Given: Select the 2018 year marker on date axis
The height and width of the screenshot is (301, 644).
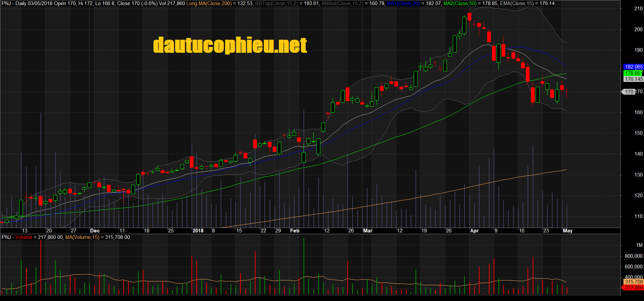Looking at the screenshot, I should point(198,231).
